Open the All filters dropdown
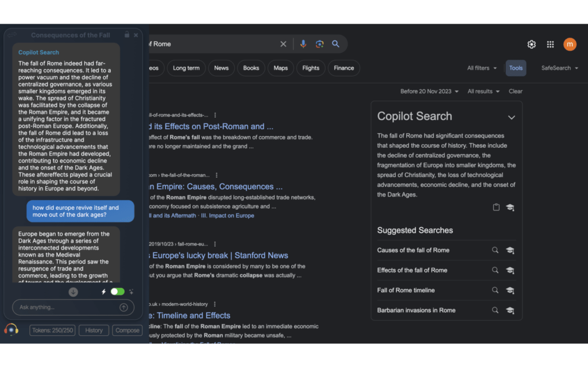588x368 pixels. [482, 68]
